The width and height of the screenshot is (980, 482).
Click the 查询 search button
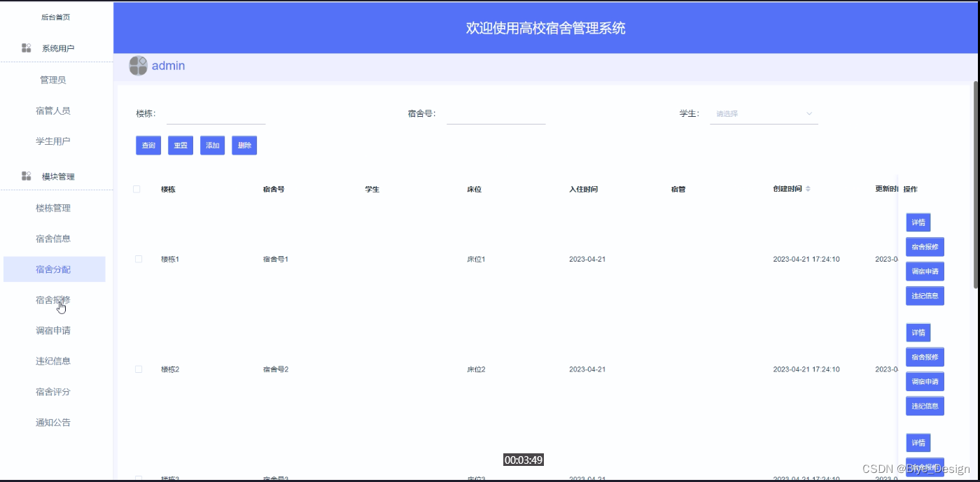148,145
